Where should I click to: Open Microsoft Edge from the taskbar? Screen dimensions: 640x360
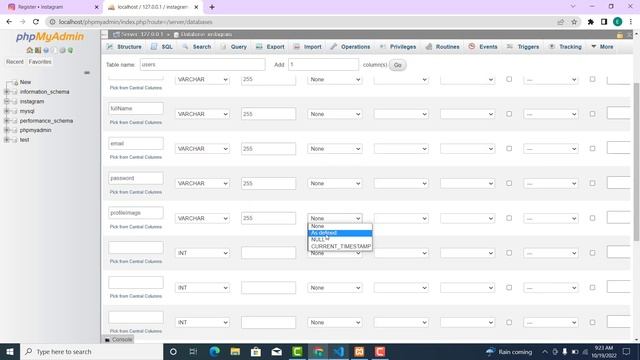(214, 351)
